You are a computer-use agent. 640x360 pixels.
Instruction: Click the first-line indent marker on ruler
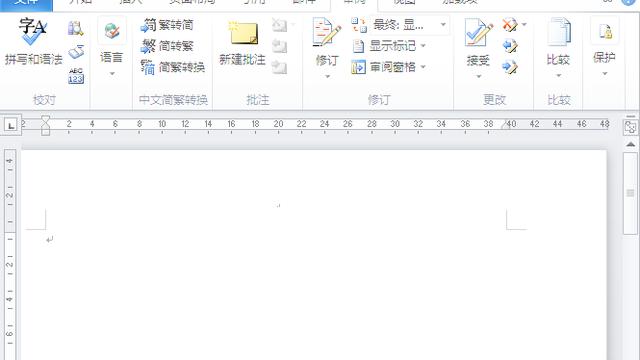[45, 119]
